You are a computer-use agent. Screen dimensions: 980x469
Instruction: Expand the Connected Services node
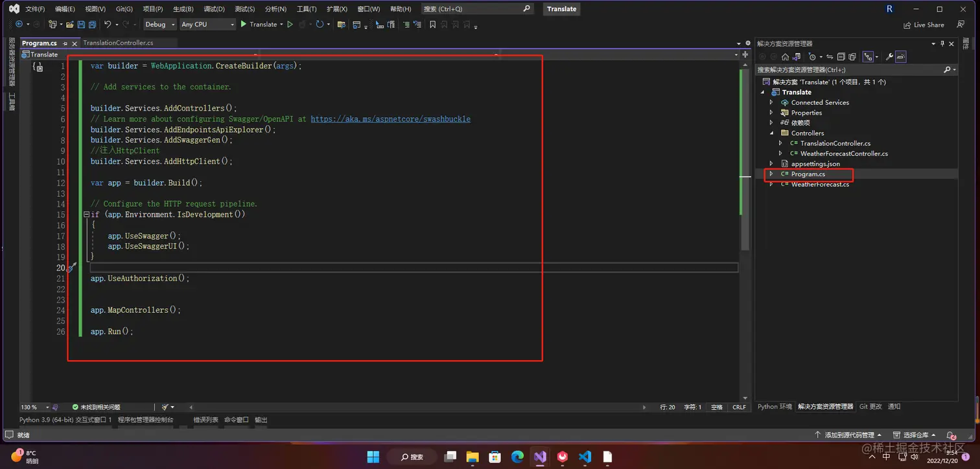771,102
